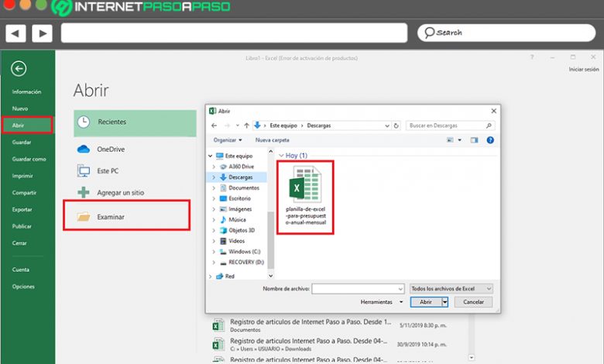604x364 pixels.
Task: Select Publicar in the sidebar
Action: [22, 226]
